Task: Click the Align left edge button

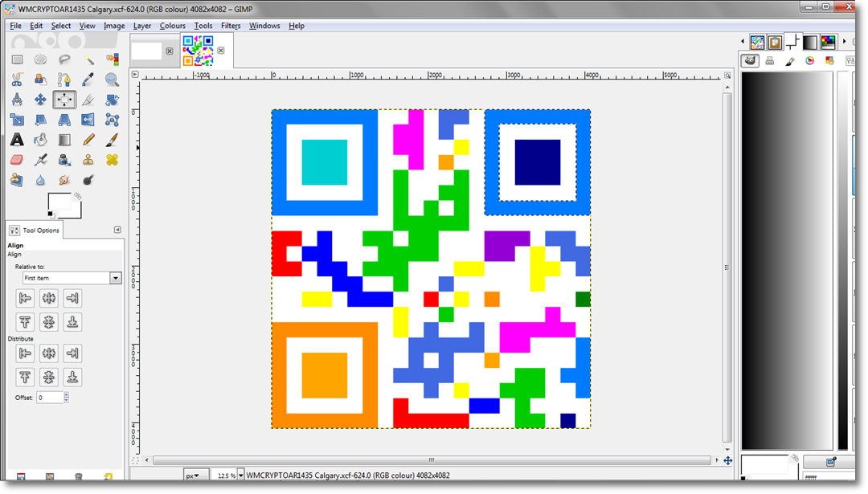Action: pyautogui.click(x=25, y=298)
